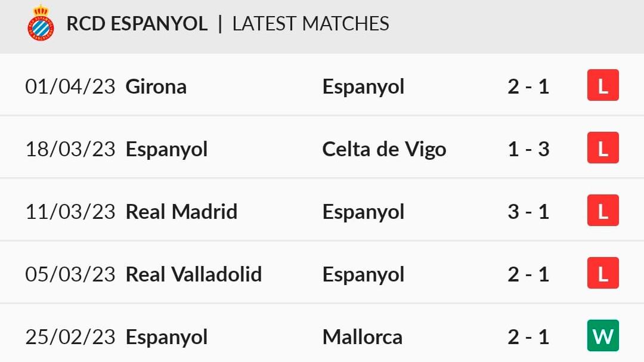The image size is (644, 362).
Task: Click the 3 - 1 score of Real Madrid match
Action: click(528, 212)
